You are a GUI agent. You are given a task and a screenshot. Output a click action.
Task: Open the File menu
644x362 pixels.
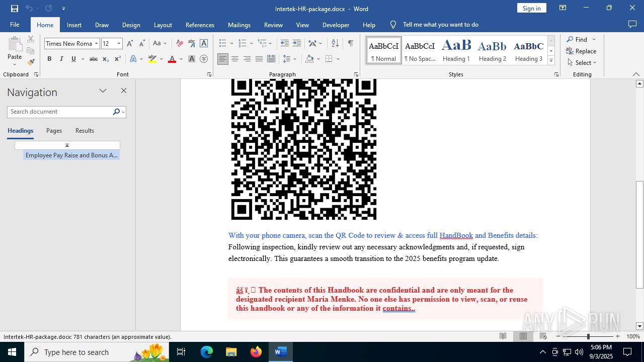tap(15, 25)
